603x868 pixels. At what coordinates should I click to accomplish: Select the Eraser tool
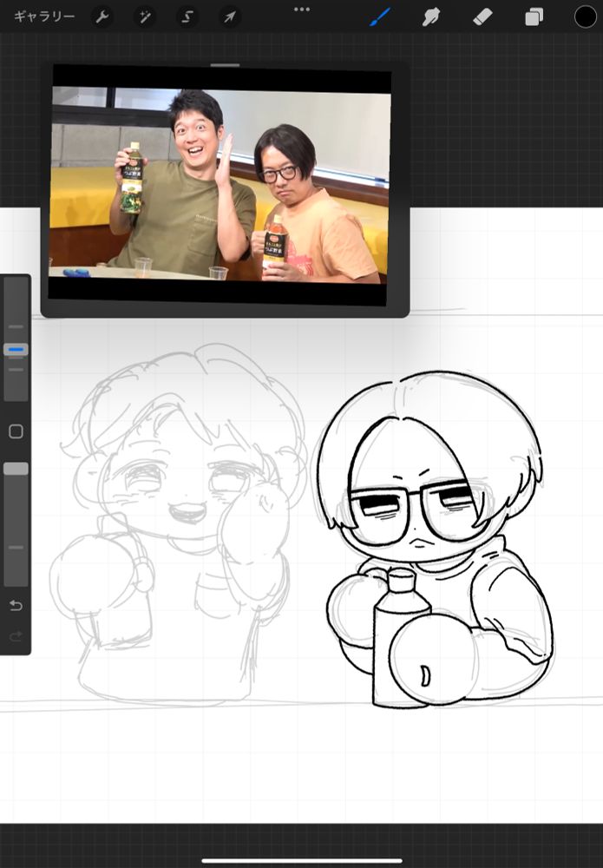coord(482,17)
